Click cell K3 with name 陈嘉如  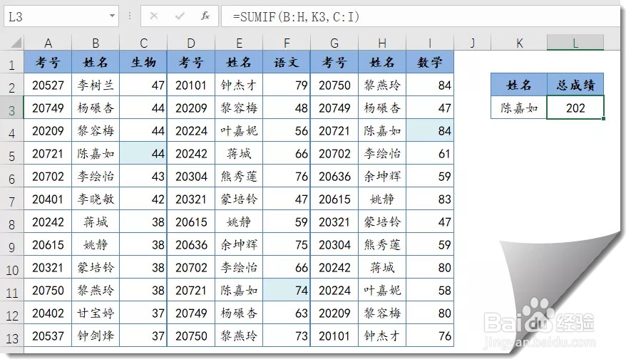[x=519, y=108]
